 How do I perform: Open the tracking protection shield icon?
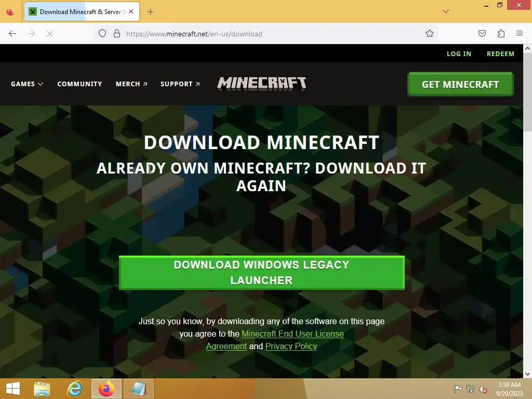coord(102,34)
